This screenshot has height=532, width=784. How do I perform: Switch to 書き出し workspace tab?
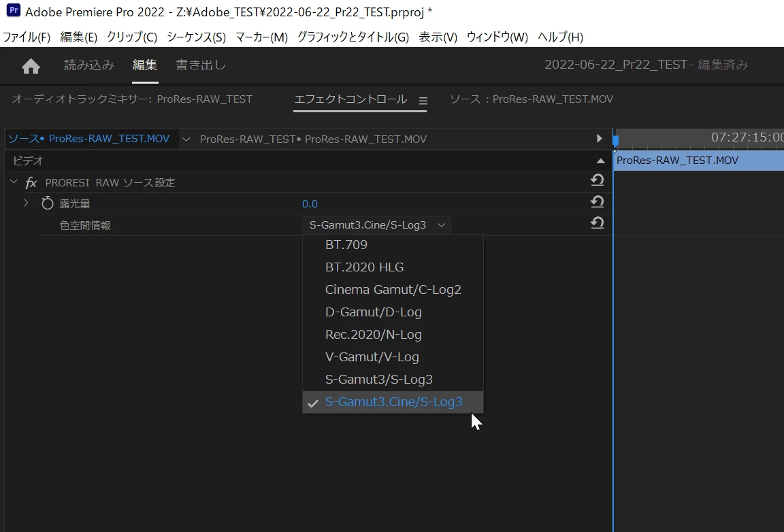[201, 65]
